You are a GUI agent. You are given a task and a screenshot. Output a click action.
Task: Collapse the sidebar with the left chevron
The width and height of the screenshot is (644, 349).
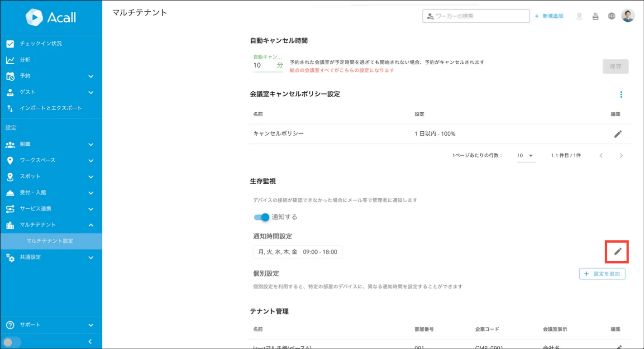(x=90, y=341)
